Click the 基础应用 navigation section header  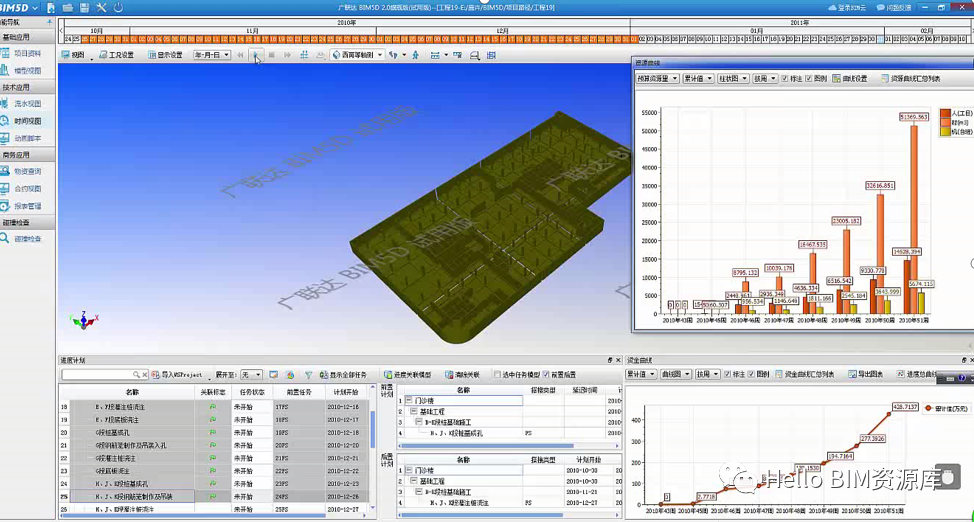coord(28,37)
